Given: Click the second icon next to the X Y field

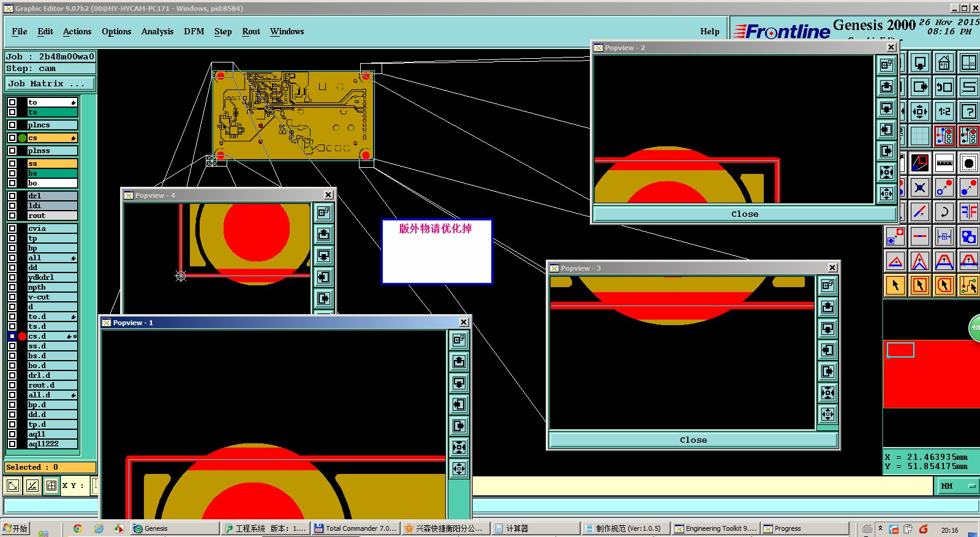Looking at the screenshot, I should [x=32, y=486].
